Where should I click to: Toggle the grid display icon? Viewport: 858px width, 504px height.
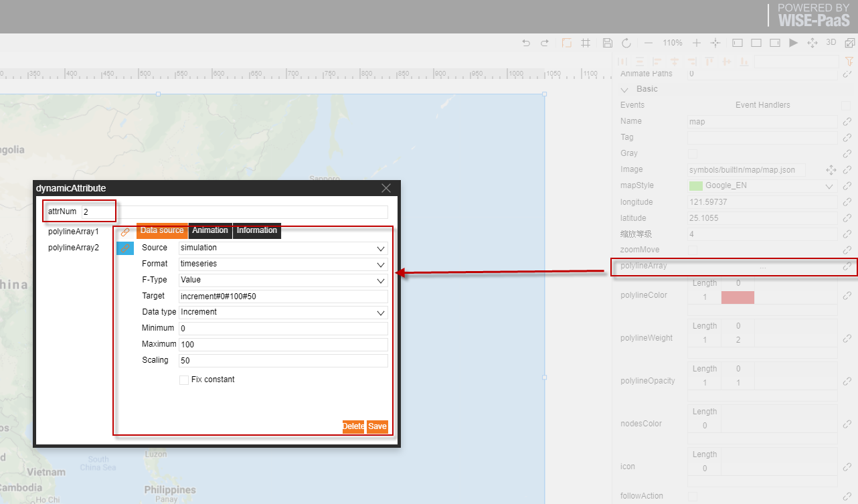tap(586, 43)
